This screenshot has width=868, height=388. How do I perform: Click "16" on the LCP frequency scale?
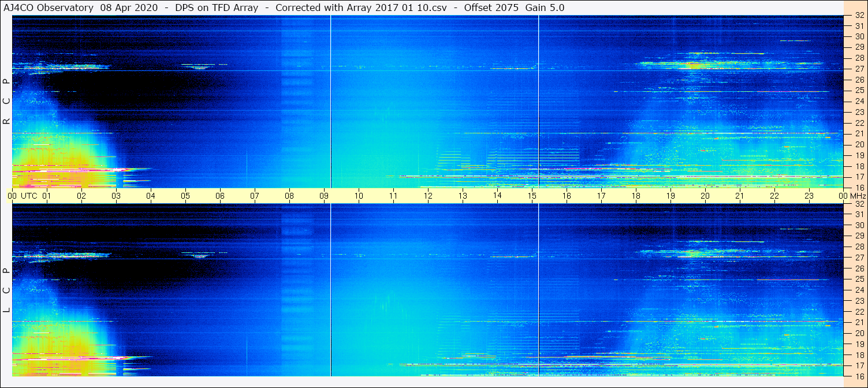point(859,376)
